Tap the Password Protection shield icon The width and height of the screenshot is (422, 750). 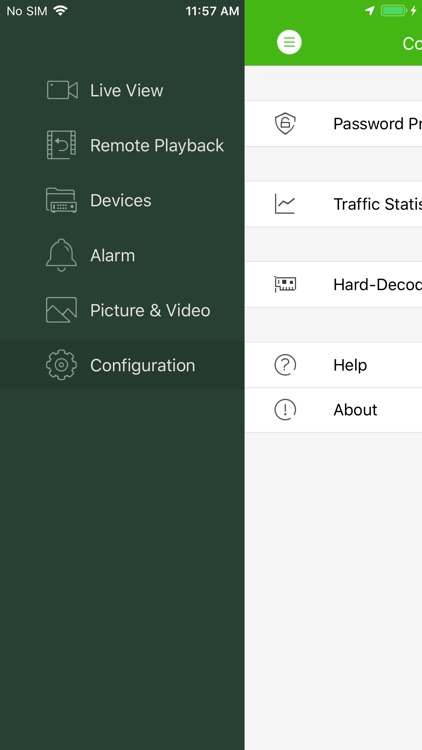pyautogui.click(x=285, y=123)
